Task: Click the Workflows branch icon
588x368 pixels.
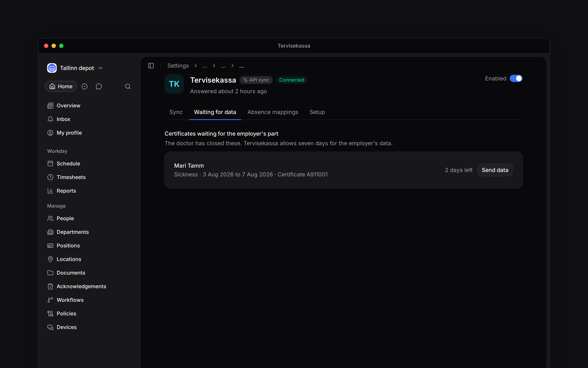Action: (50, 300)
